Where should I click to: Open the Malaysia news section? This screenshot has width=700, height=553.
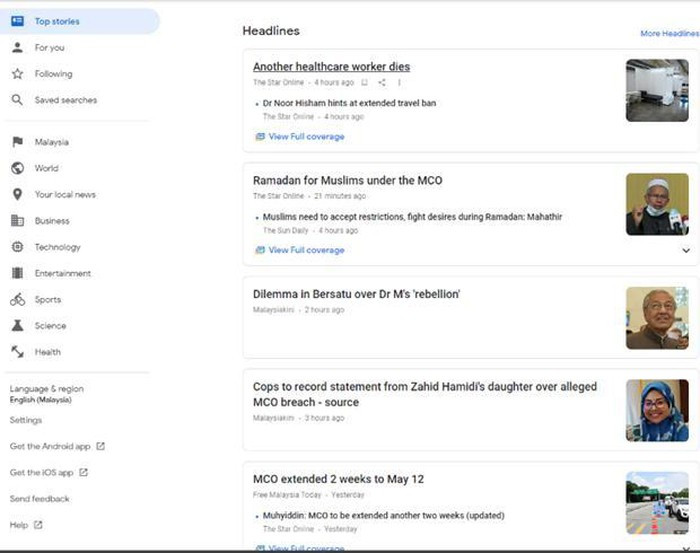pos(51,142)
